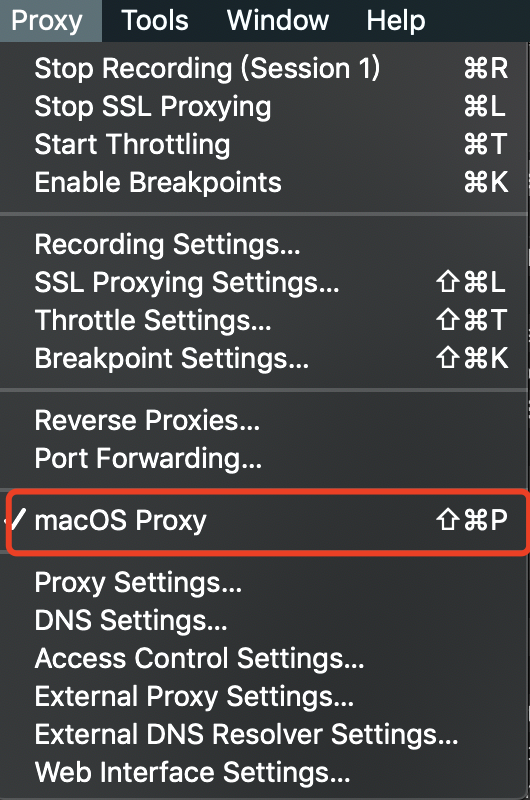Viewport: 530px width, 800px height.
Task: Open DNS Settings…
Action: pos(264,620)
